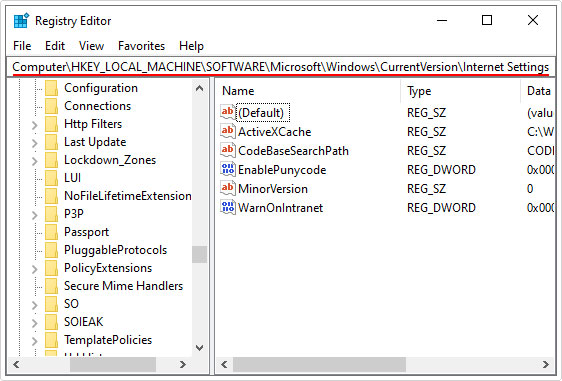Select the Lockdown_Zones folder icon

pos(51,160)
